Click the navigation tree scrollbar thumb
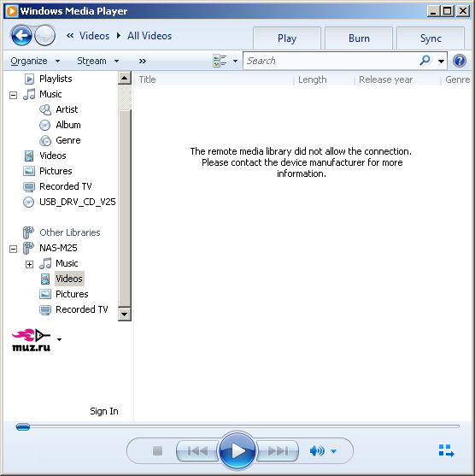Image resolution: width=475 pixels, height=476 pixels. coord(125,208)
